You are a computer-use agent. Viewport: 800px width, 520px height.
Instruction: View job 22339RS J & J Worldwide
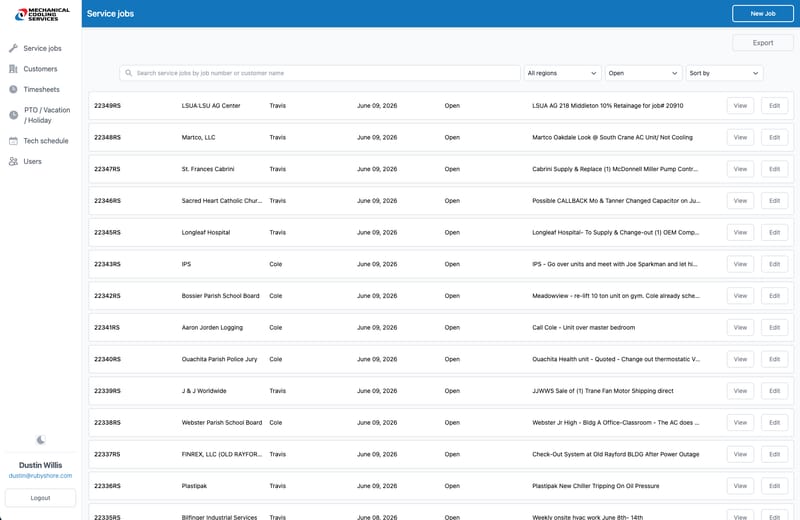tap(740, 390)
